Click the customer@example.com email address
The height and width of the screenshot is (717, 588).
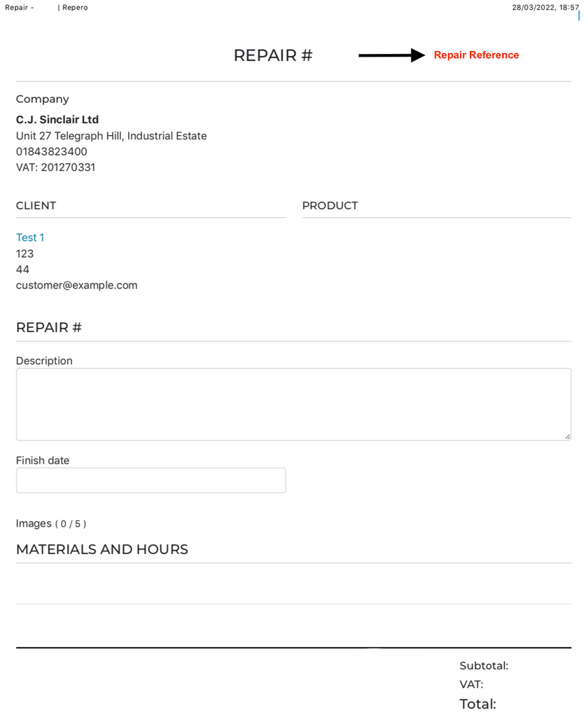click(77, 285)
